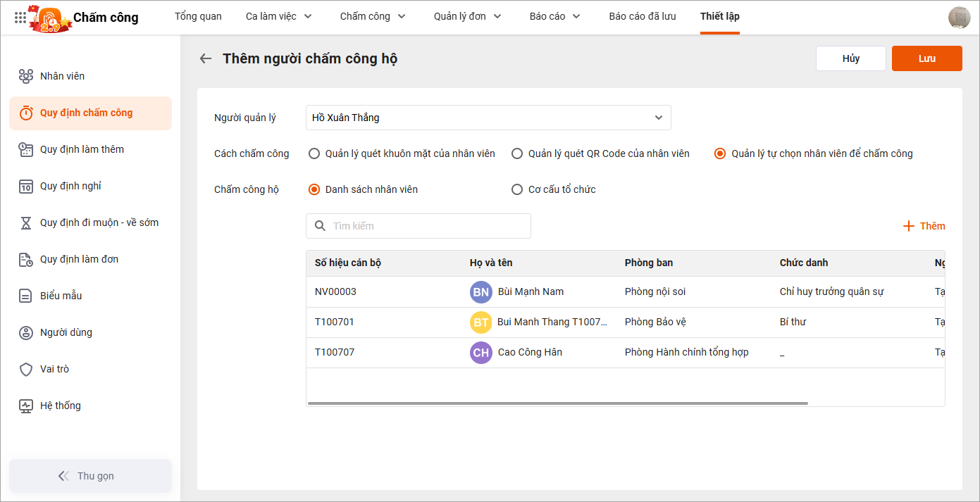Click the Vai trò shield icon

pos(26,369)
